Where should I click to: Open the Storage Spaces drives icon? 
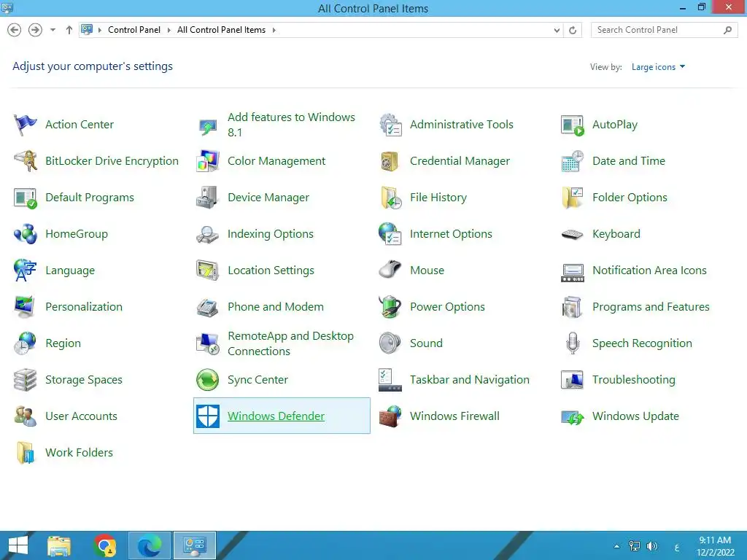point(26,379)
